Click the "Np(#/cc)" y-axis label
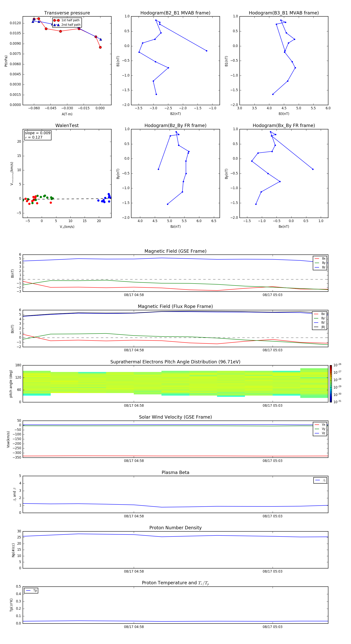Screen dimensions: 351x644 click(x=13, y=550)
